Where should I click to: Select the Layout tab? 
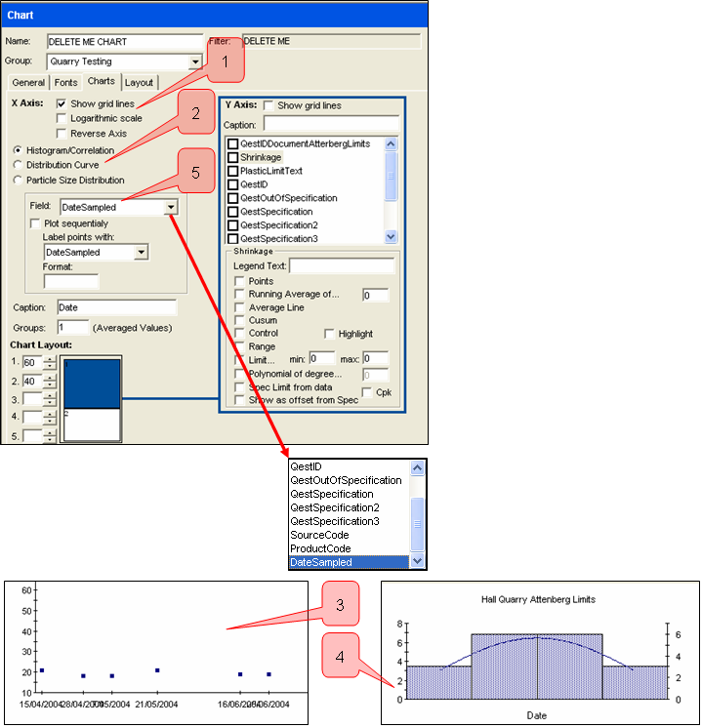tap(139, 83)
